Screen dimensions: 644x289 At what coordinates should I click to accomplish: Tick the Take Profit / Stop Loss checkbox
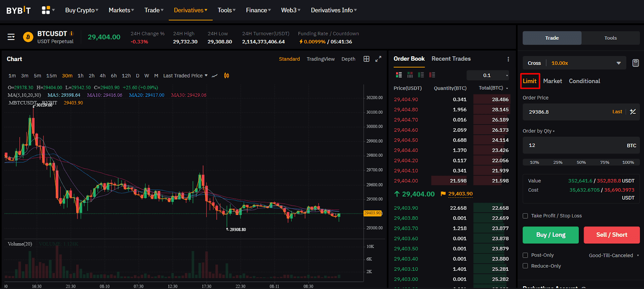[525, 216]
